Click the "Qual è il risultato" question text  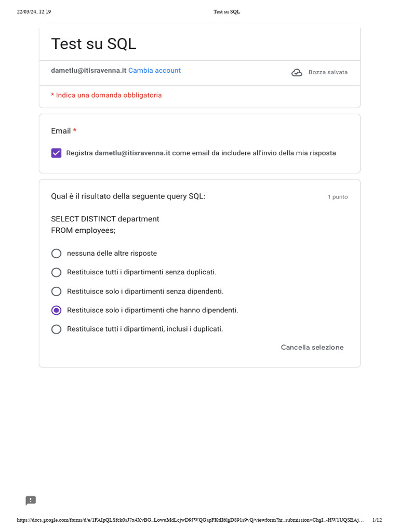128,196
